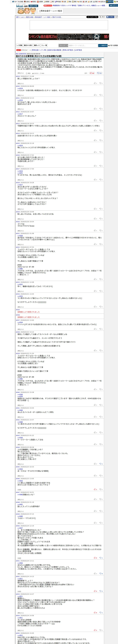The width and height of the screenshot is (118, 644).
Task: Click the レス検索 button
Action: (103, 46)
